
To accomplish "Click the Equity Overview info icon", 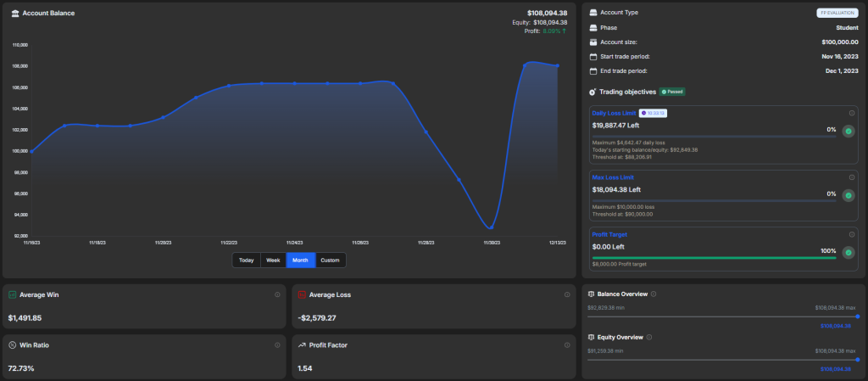I will [x=650, y=337].
